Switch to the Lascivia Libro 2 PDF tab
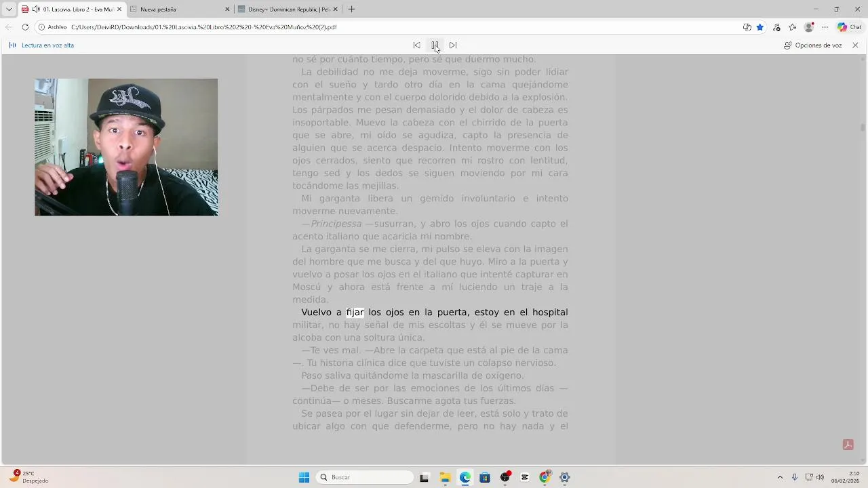This screenshot has height=488, width=868. pyautogui.click(x=71, y=9)
